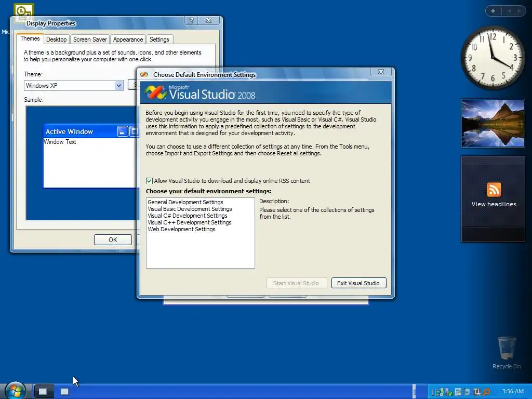The width and height of the screenshot is (532, 399).
Task: Click the second taskbar window button
Action: pyautogui.click(x=64, y=392)
